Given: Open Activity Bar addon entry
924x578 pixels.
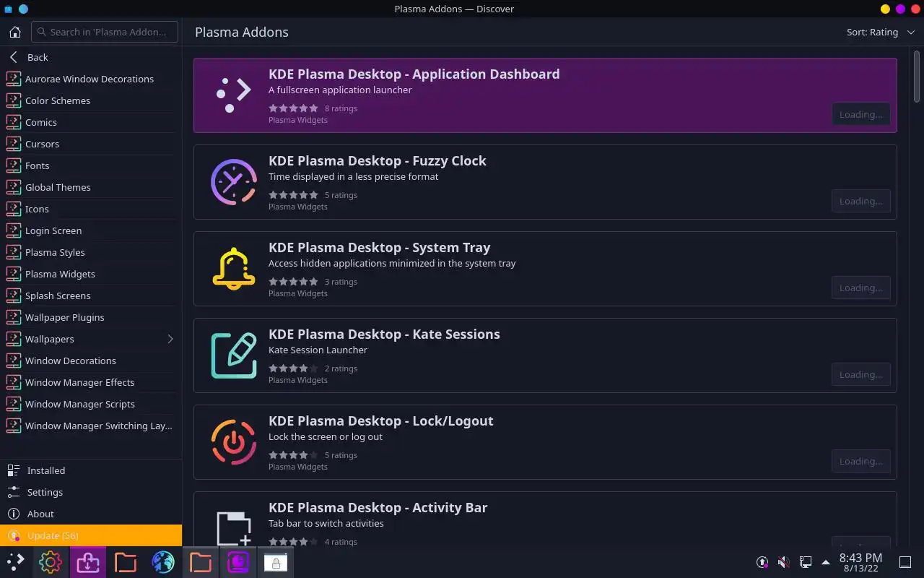Looking at the screenshot, I should pyautogui.click(x=545, y=519).
